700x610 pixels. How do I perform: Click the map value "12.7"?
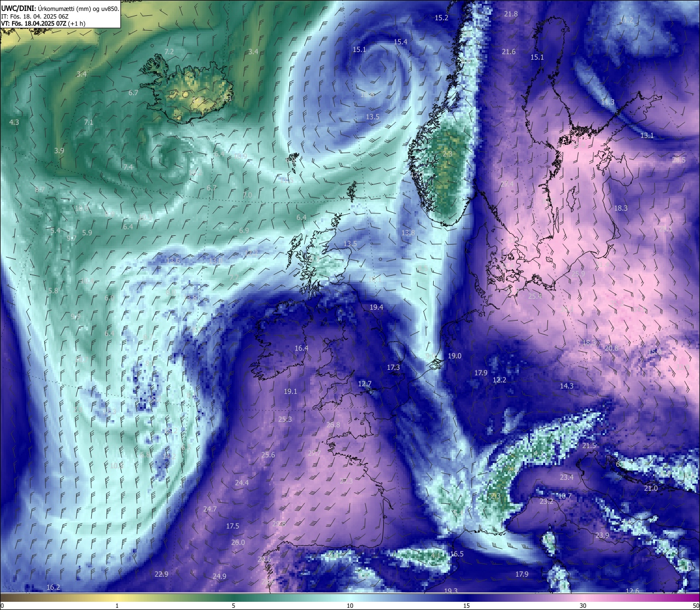[365, 384]
